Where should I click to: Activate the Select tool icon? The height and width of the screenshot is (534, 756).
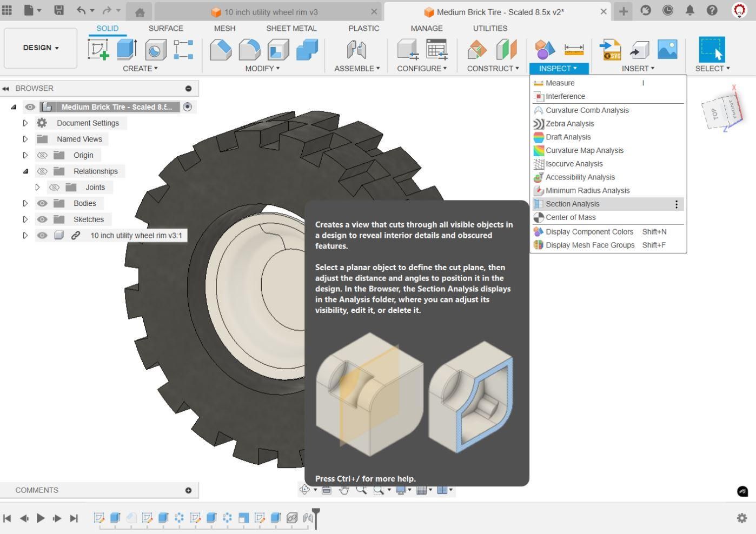(x=712, y=50)
